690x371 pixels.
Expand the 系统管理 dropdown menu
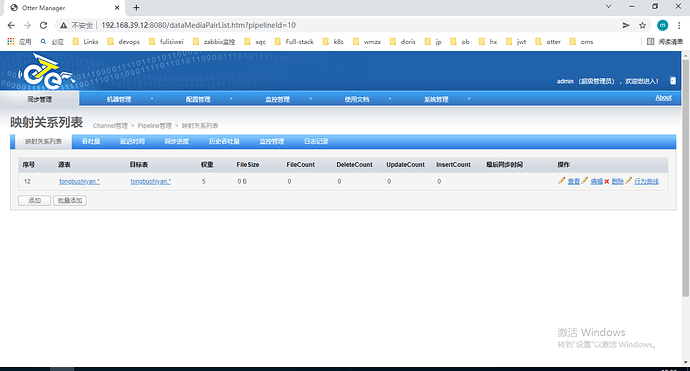tap(436, 99)
